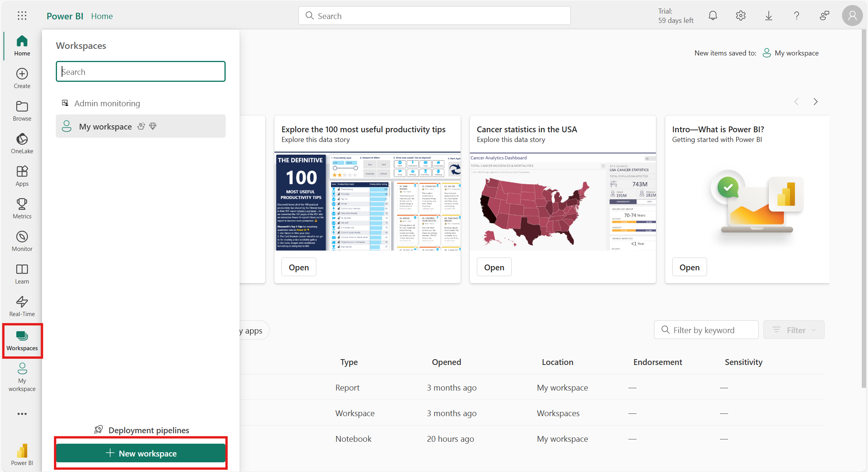Click the notifications bell icon
Image resolution: width=868 pixels, height=472 pixels.
pyautogui.click(x=713, y=16)
